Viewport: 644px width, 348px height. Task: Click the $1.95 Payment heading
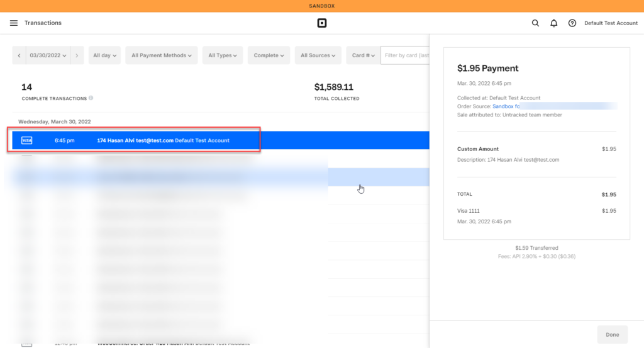(x=487, y=68)
